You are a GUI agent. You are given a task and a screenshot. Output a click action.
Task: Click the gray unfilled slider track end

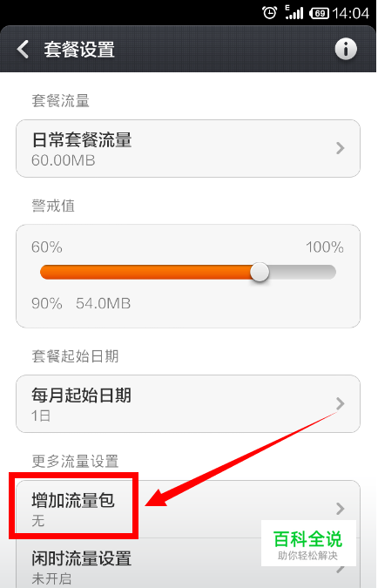[x=302, y=273]
